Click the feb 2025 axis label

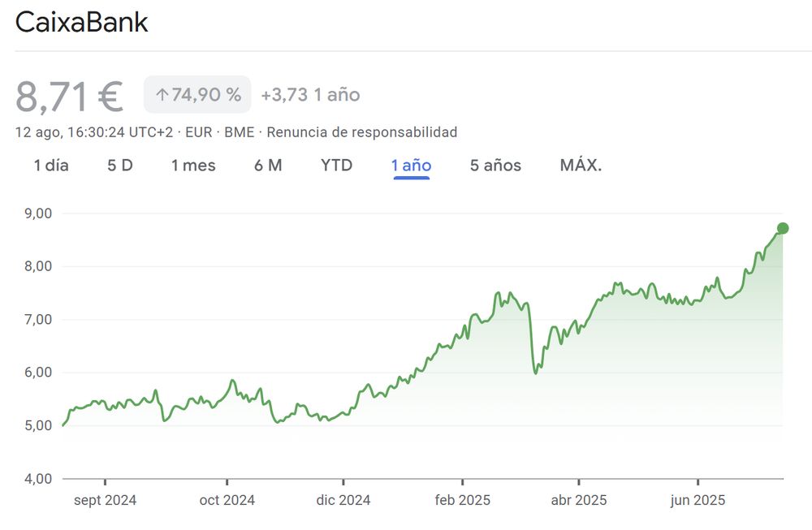point(463,501)
